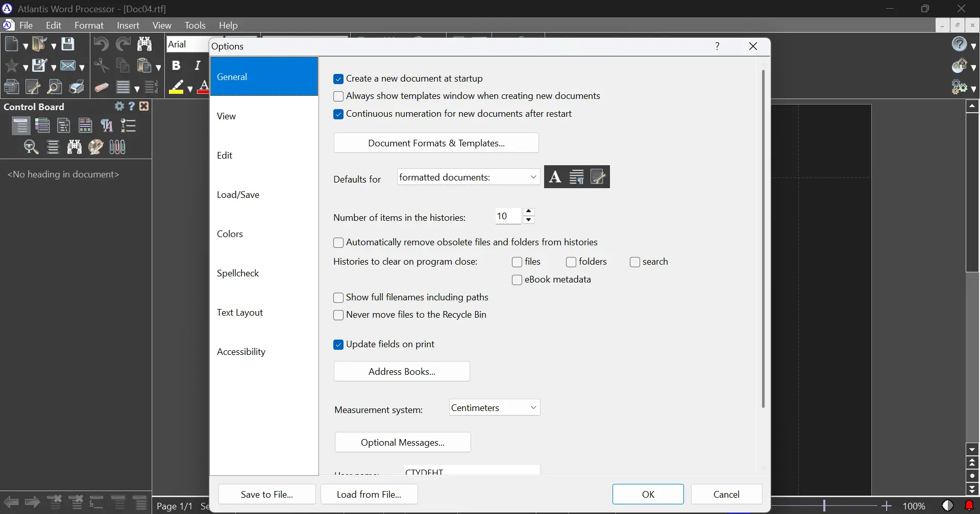Open the Tools menu
The image size is (980, 514).
coord(195,25)
